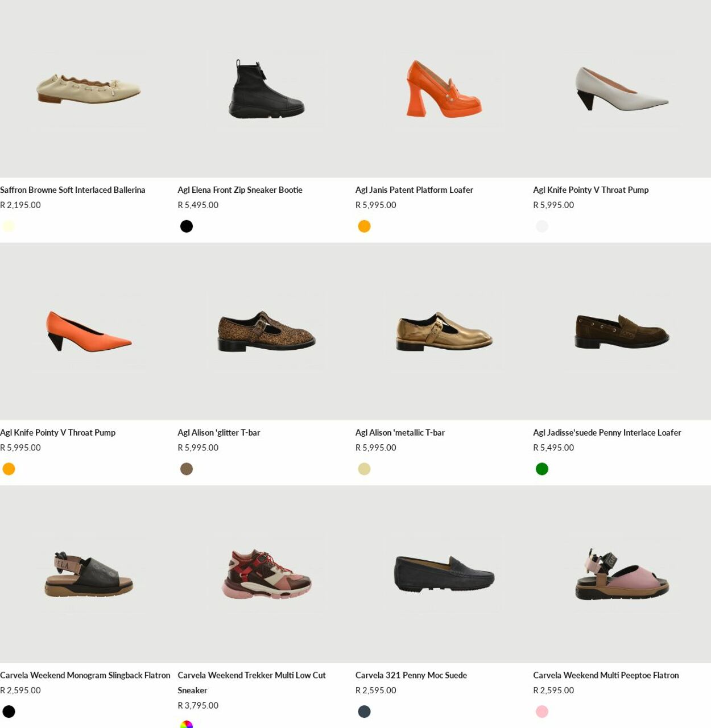The image size is (711, 728).
Task: Choose brown swatch under Agl Alison glitter T-bar
Action: (x=187, y=469)
